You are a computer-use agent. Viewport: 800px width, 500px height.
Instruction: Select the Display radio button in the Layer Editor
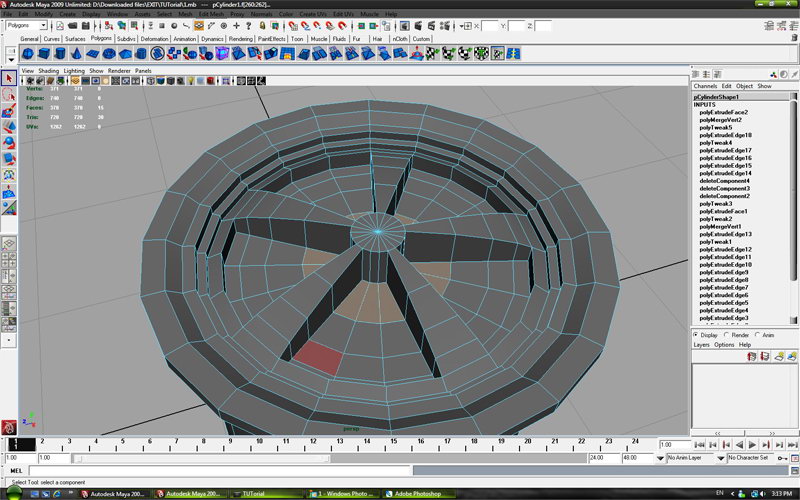697,335
